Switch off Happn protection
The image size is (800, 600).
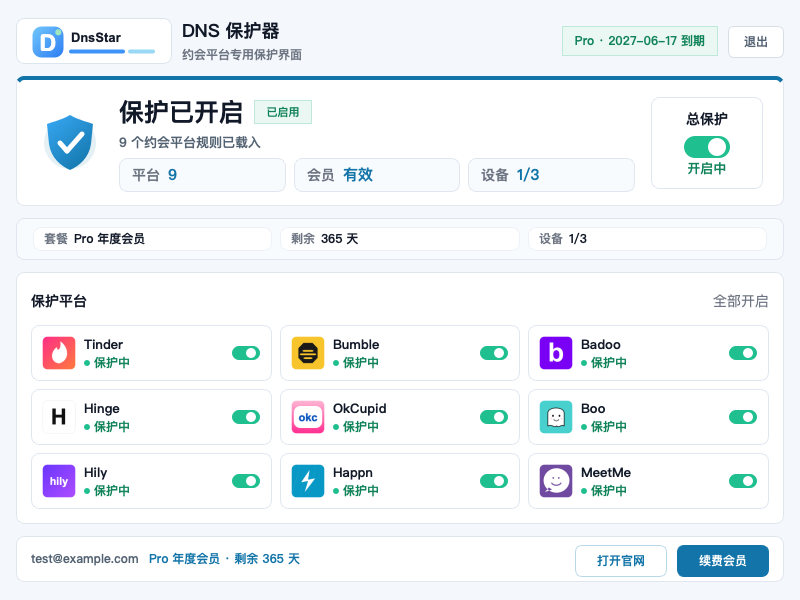pyautogui.click(x=494, y=481)
